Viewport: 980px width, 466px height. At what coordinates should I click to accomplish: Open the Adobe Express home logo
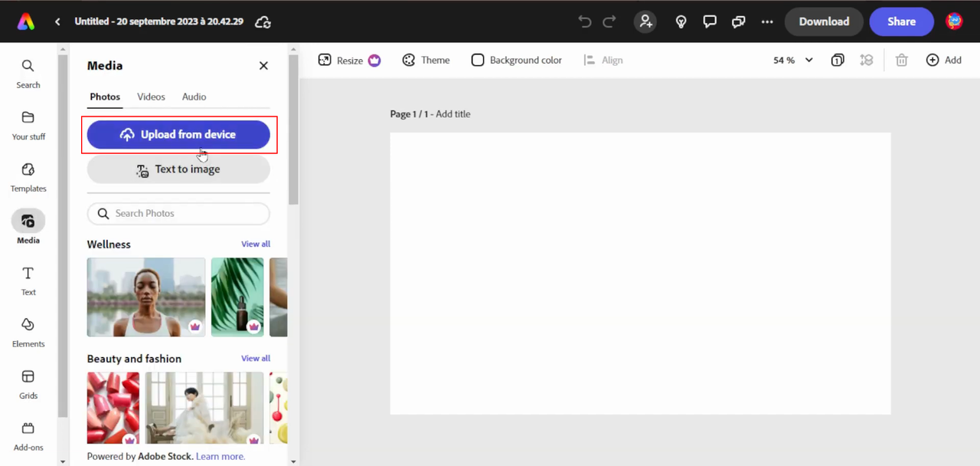(25, 21)
